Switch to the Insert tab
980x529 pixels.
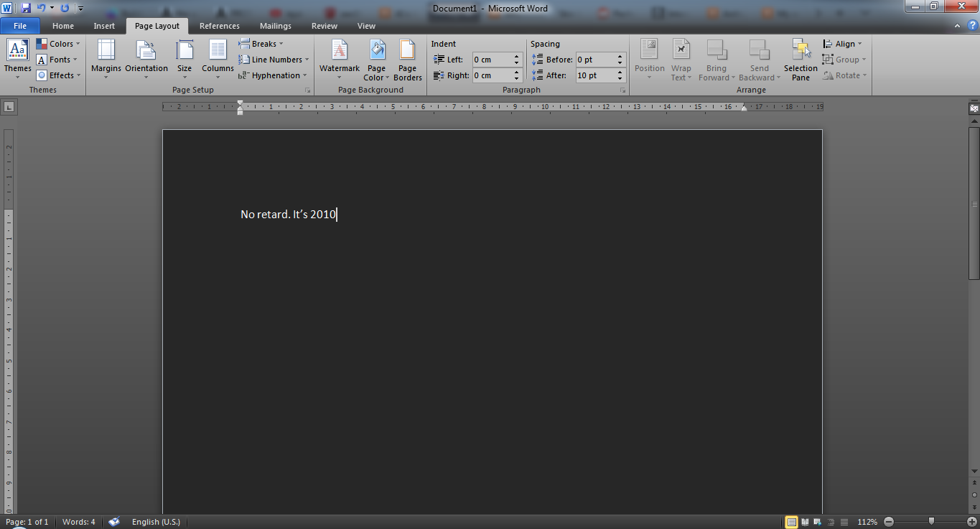(104, 26)
